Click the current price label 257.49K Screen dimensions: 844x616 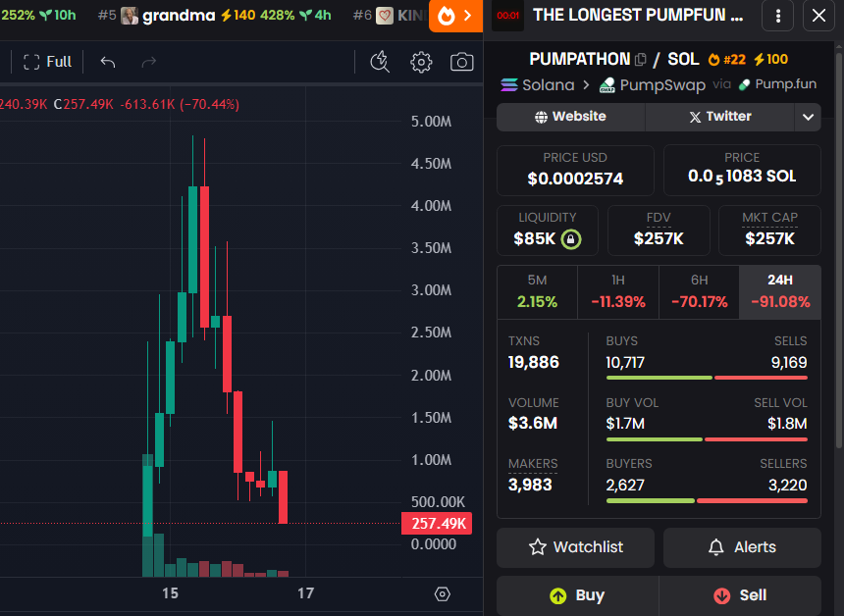437,524
